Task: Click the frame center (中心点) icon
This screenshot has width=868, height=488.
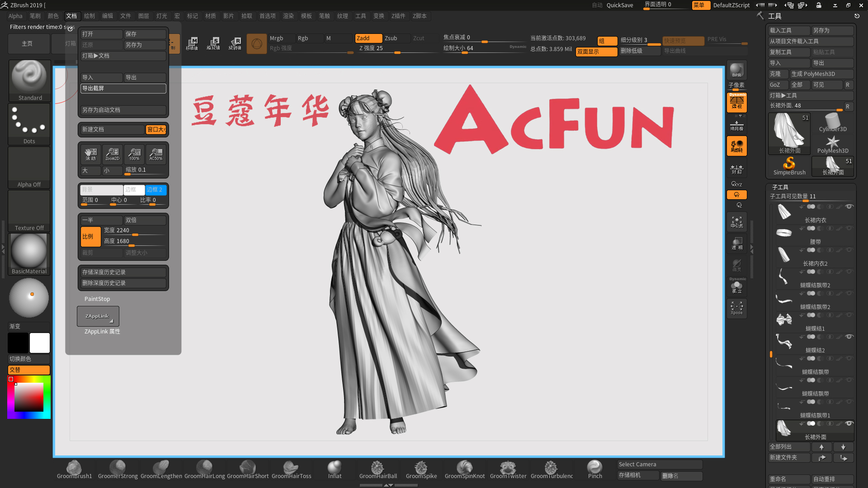Action: 736,221
